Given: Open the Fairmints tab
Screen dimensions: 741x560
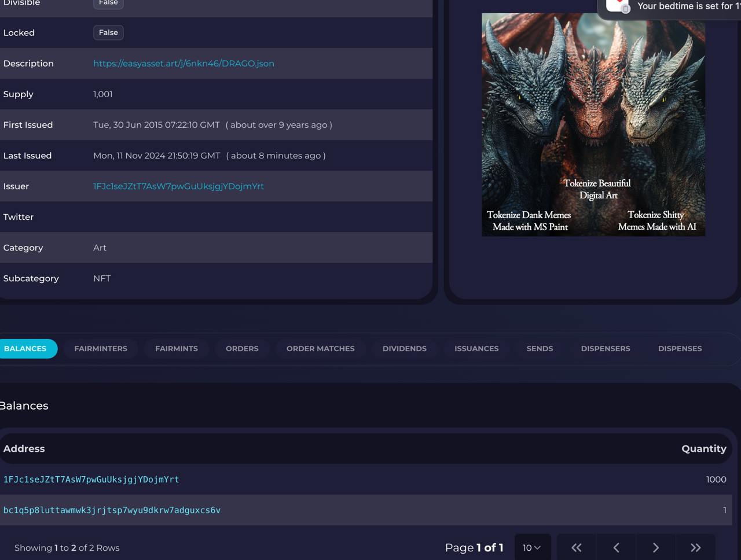Looking at the screenshot, I should [x=177, y=348].
